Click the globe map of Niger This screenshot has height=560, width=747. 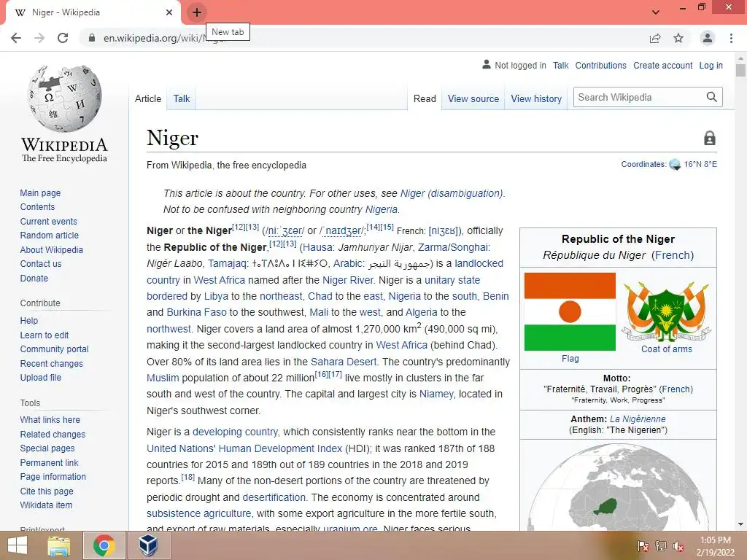point(619,486)
